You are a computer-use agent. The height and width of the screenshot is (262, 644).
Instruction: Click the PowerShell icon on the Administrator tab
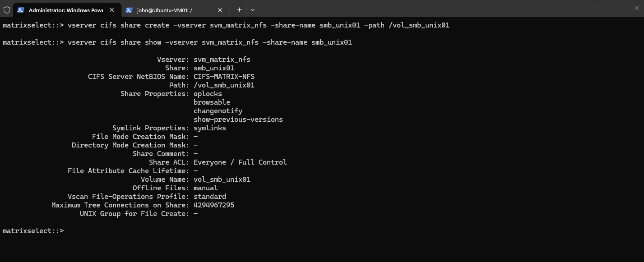(21, 9)
